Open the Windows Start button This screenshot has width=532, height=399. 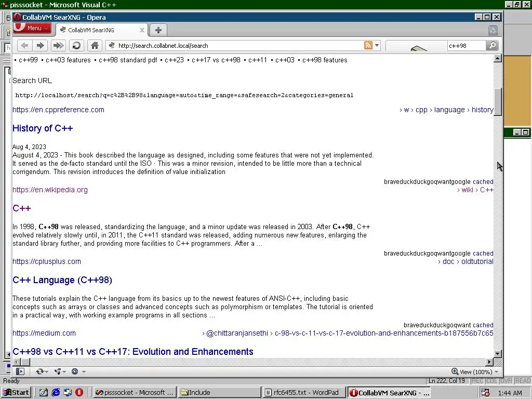16,393
